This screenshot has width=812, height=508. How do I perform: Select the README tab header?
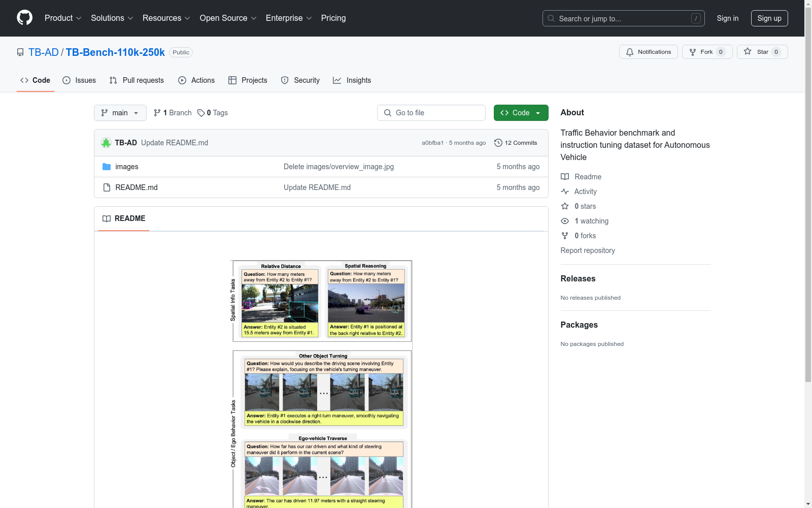click(x=124, y=218)
